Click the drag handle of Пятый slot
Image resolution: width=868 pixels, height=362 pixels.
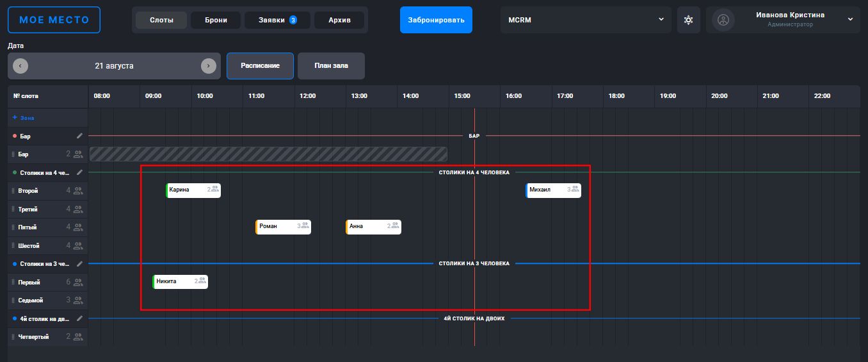coord(13,227)
